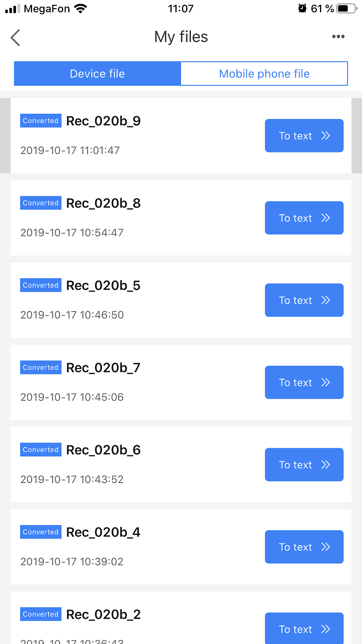This screenshot has height=644, width=362.
Task: Tap the alarm icon in status bar
Action: click(302, 9)
